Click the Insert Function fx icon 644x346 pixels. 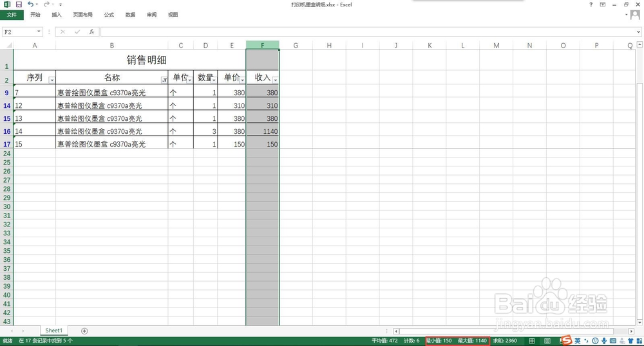[91, 32]
